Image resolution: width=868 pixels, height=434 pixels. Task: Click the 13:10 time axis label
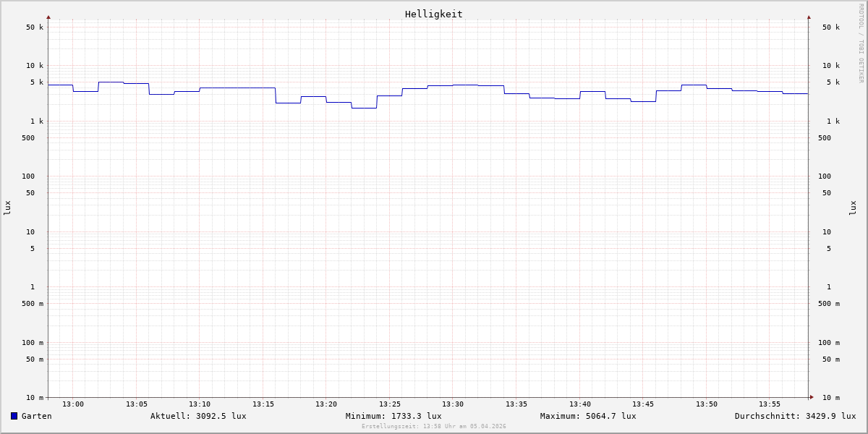tap(200, 404)
